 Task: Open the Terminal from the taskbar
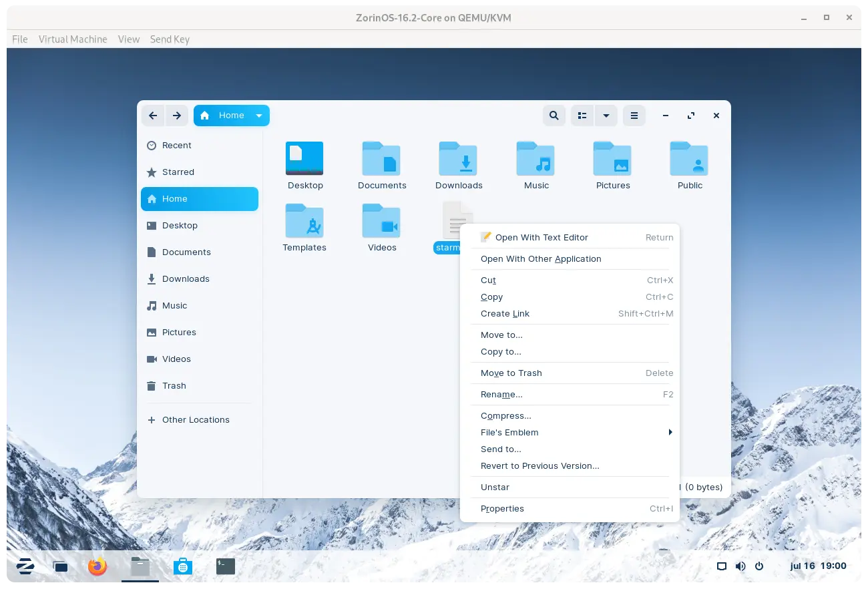point(226,566)
